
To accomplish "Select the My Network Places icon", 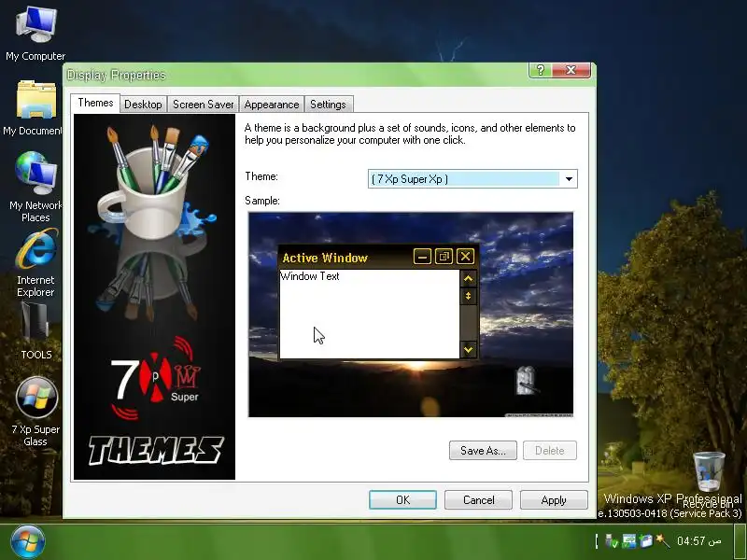I will coord(35,187).
